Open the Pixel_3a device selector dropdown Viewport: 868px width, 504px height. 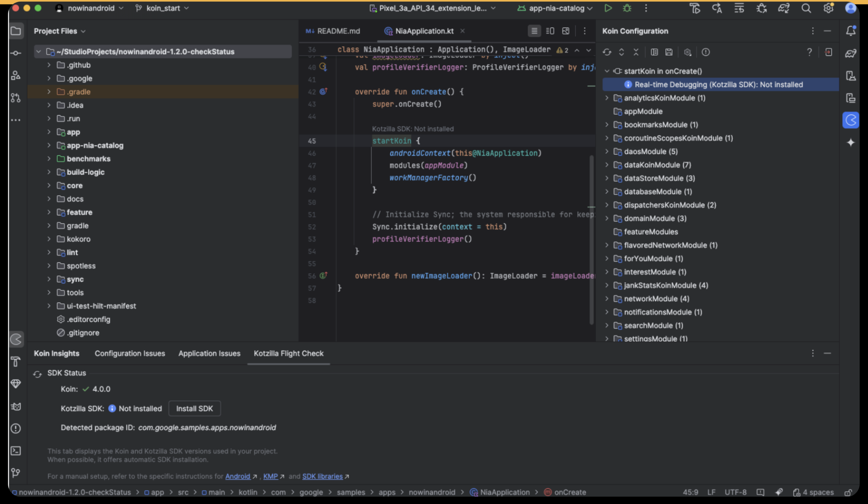[x=433, y=8]
